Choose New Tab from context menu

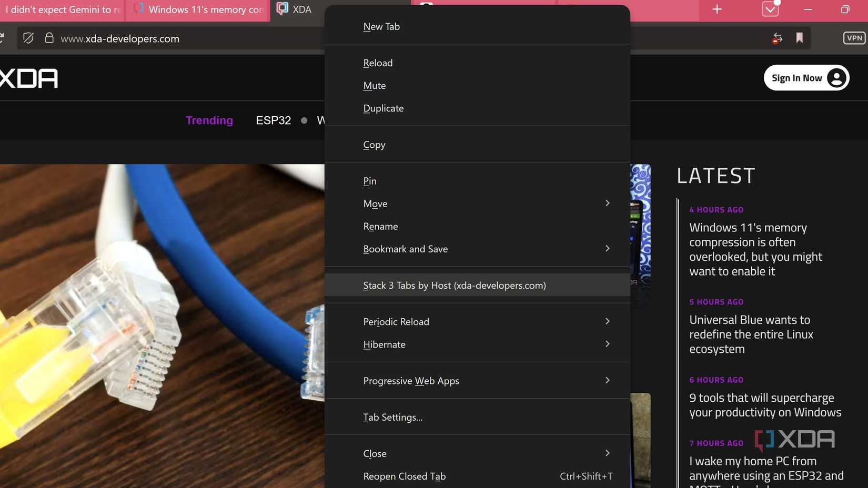[477, 26]
